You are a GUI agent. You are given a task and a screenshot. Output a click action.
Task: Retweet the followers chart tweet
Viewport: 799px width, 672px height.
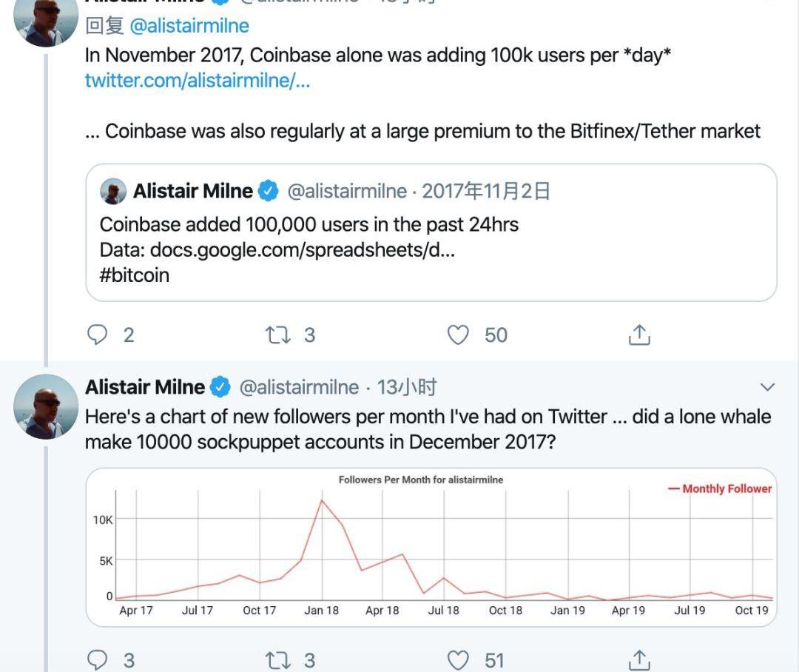tap(278, 659)
